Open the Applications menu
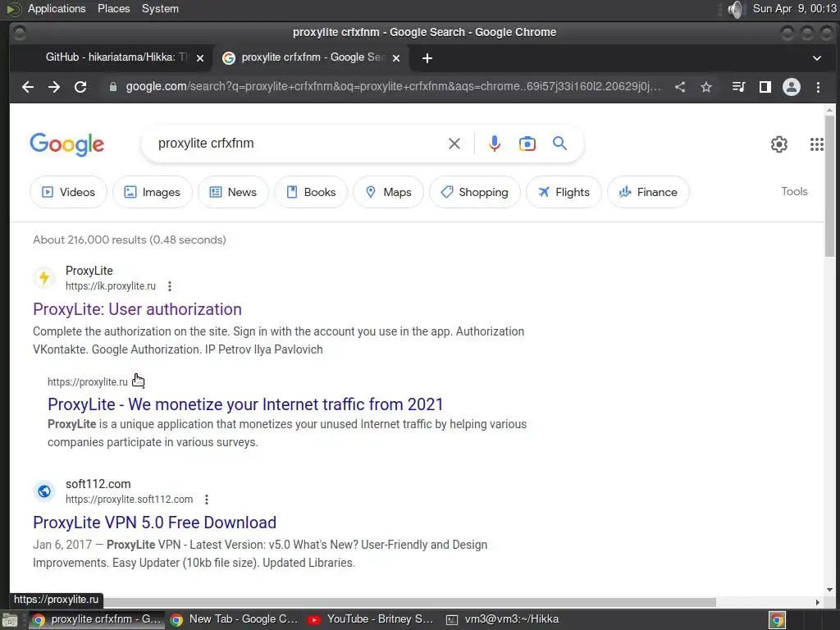This screenshot has height=630, width=840. click(57, 8)
